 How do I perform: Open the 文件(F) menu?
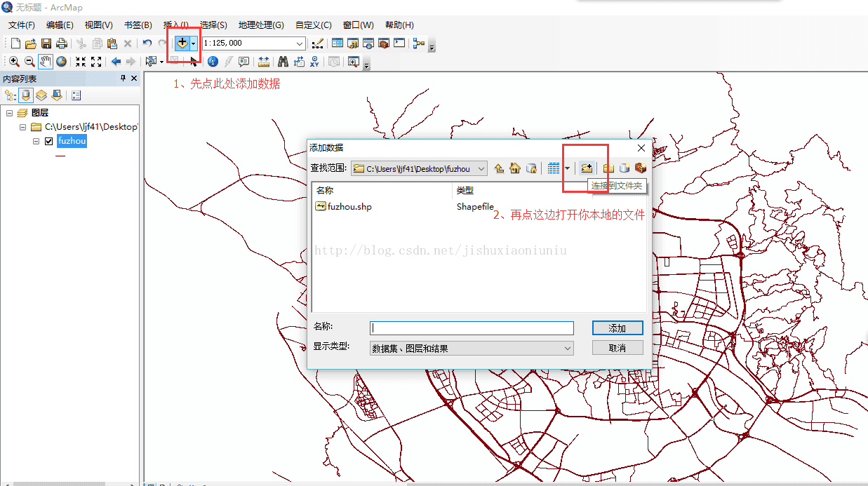pyautogui.click(x=22, y=25)
